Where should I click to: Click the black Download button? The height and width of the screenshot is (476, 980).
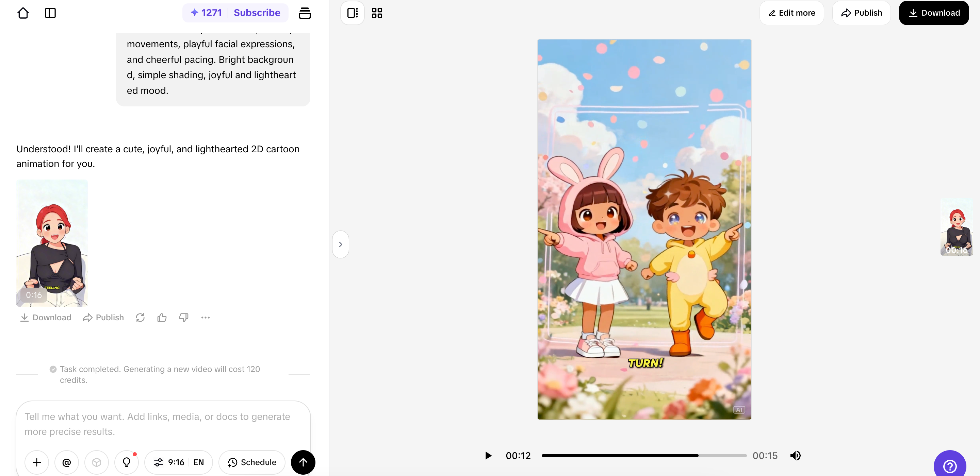coord(934,13)
